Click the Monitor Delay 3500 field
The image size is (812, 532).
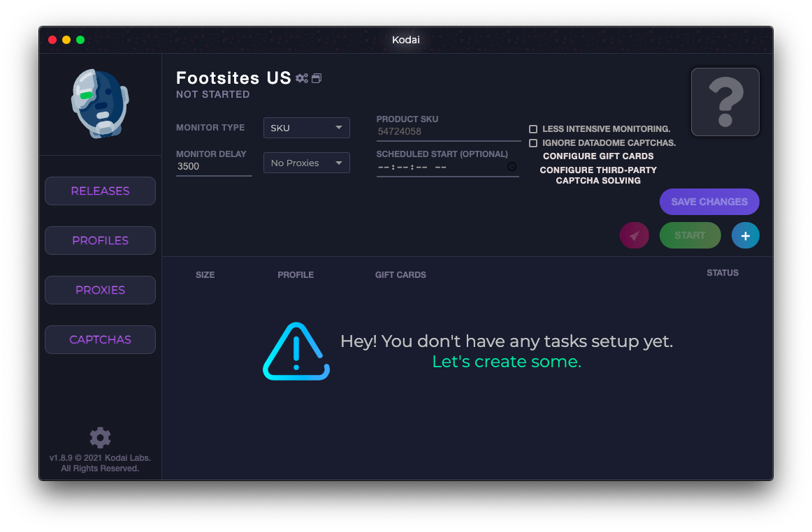(214, 167)
